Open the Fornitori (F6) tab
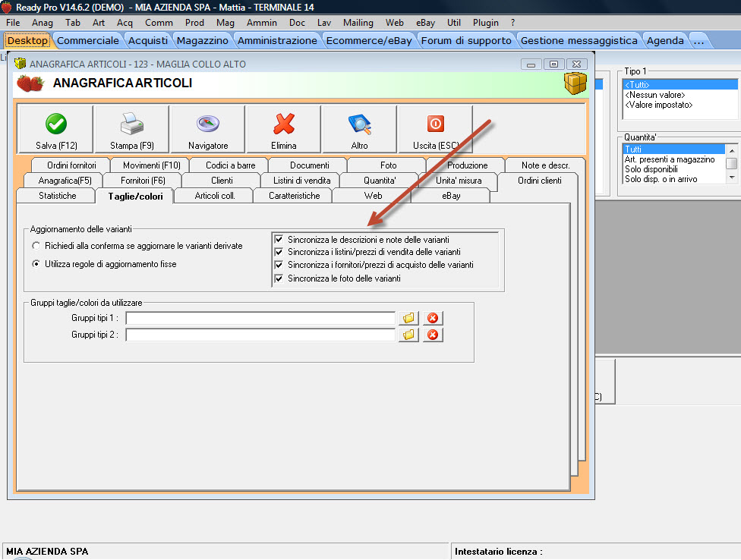The image size is (741, 560). [143, 181]
